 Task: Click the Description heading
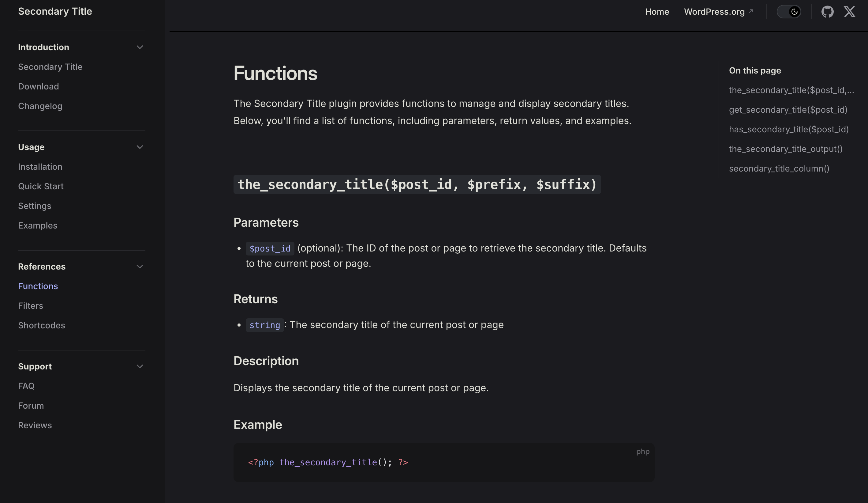click(x=266, y=361)
